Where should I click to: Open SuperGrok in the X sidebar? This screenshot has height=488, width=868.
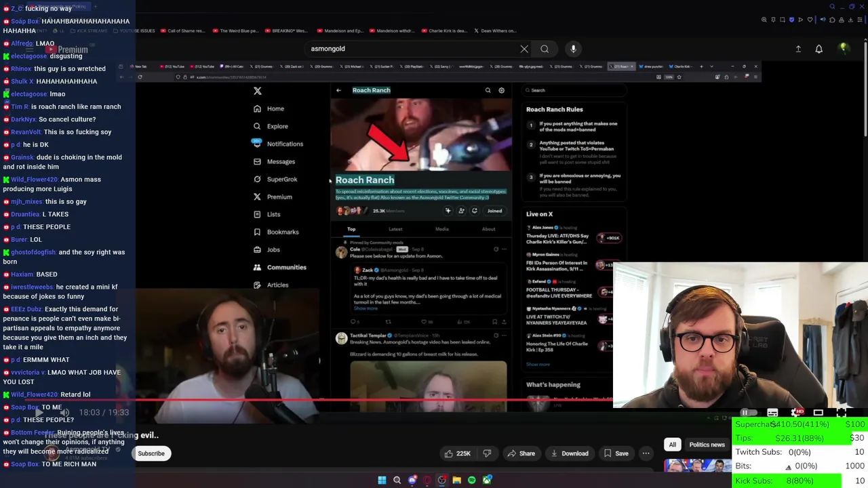[275, 179]
